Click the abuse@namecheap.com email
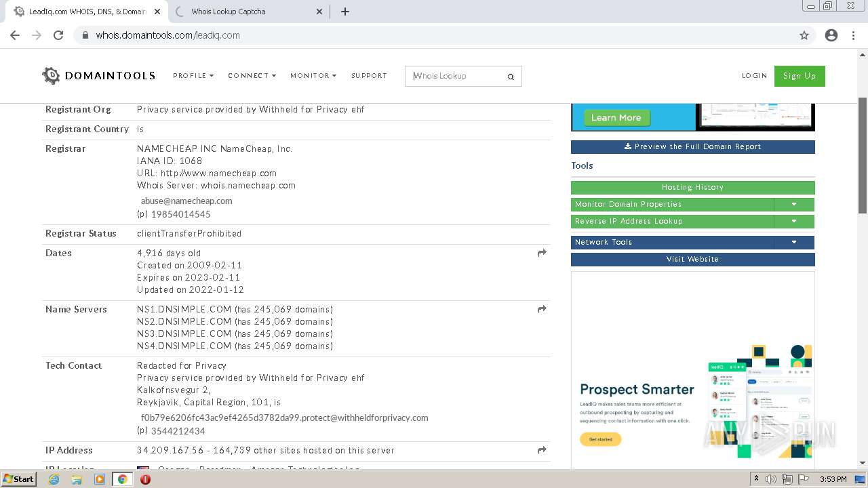Screen dimensions: 868x488 [186, 201]
